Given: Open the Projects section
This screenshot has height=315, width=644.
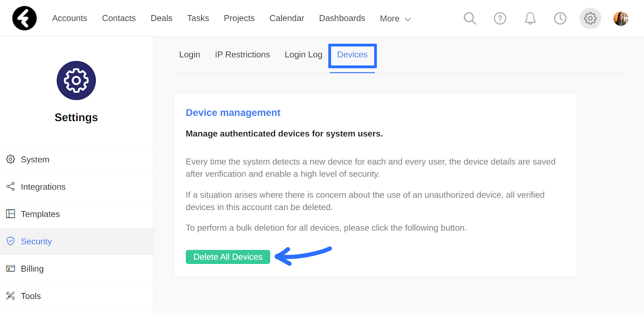Looking at the screenshot, I should coord(239,18).
